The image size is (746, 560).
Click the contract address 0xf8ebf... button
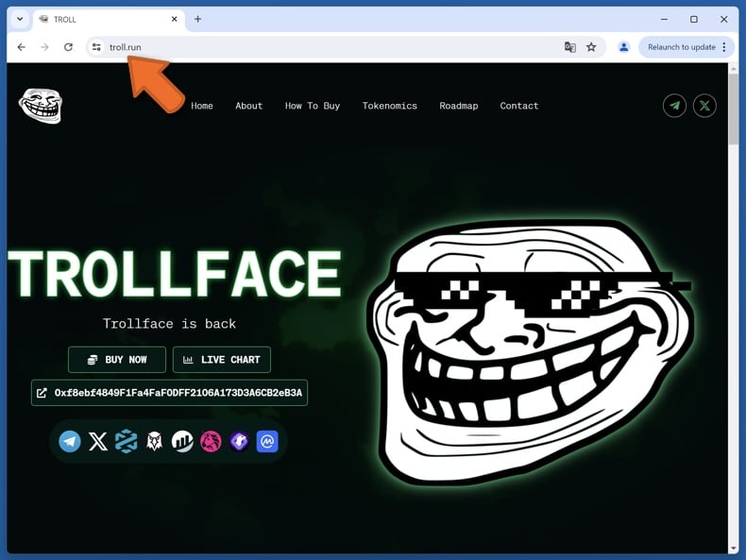point(169,393)
